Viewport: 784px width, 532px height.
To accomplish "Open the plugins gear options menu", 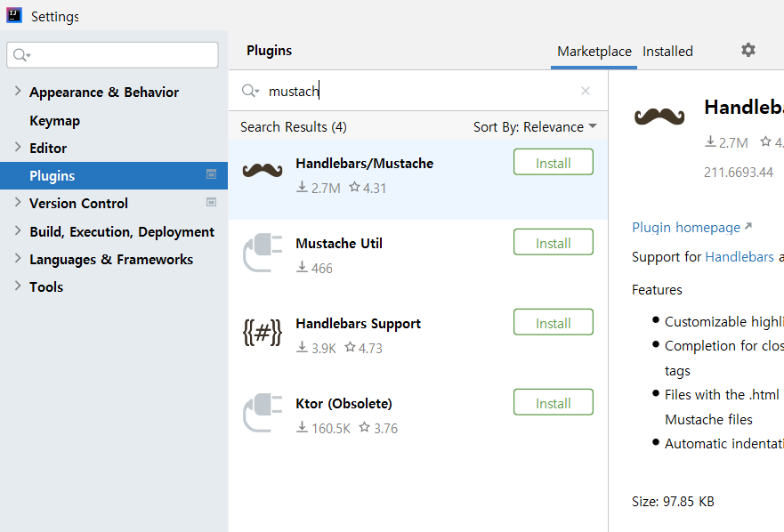I will tap(748, 50).
